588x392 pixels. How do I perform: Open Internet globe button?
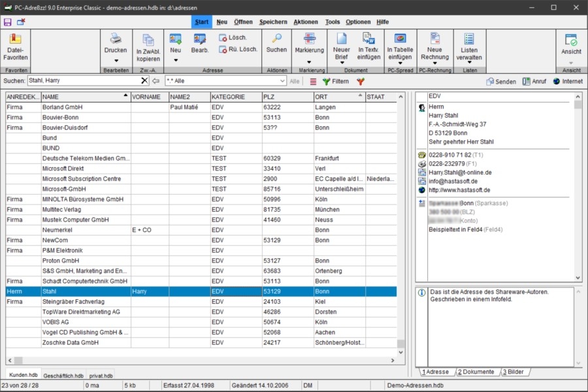coord(568,82)
